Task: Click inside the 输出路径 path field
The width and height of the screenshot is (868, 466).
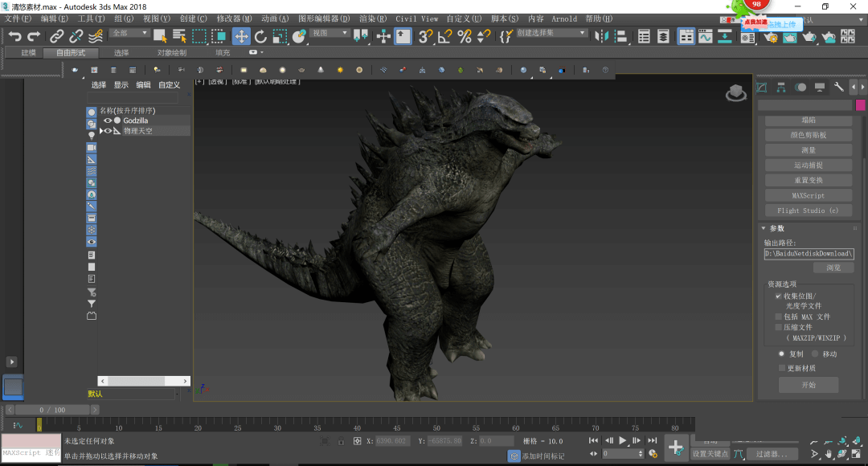Action: coord(809,253)
